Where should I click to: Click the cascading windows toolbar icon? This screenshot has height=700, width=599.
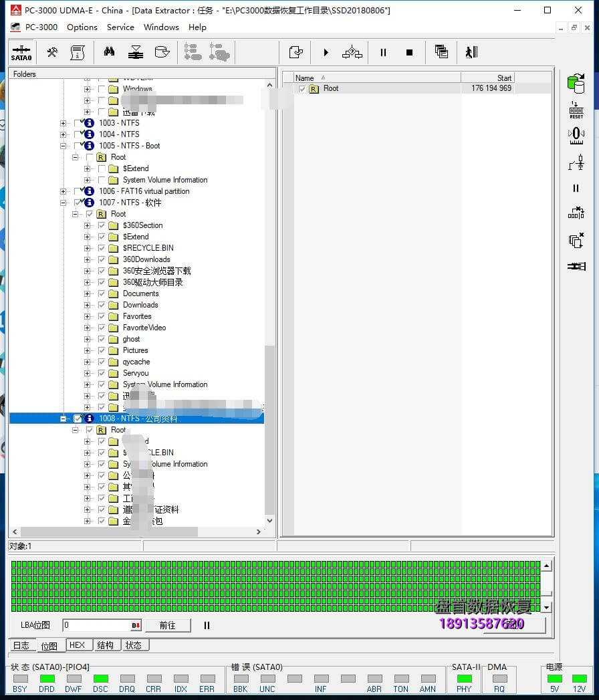coord(441,52)
